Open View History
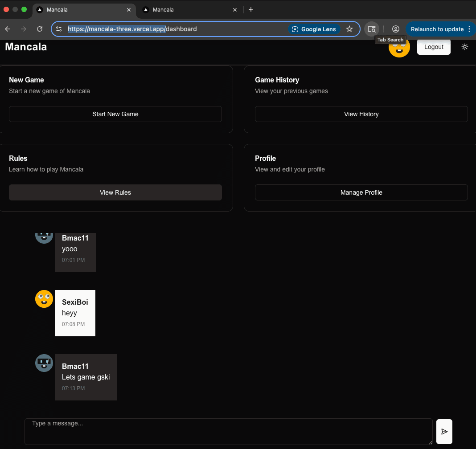Viewport: 476px width, 449px height. 361,114
